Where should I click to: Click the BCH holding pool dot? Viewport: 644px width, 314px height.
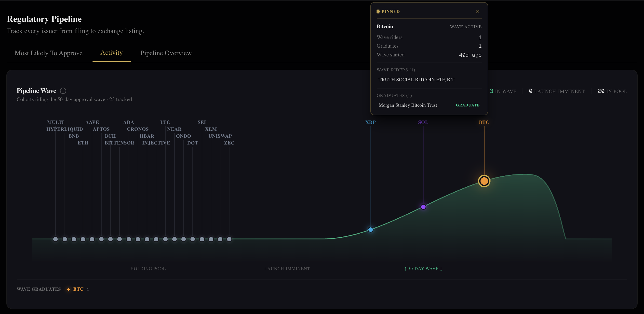tap(110, 239)
